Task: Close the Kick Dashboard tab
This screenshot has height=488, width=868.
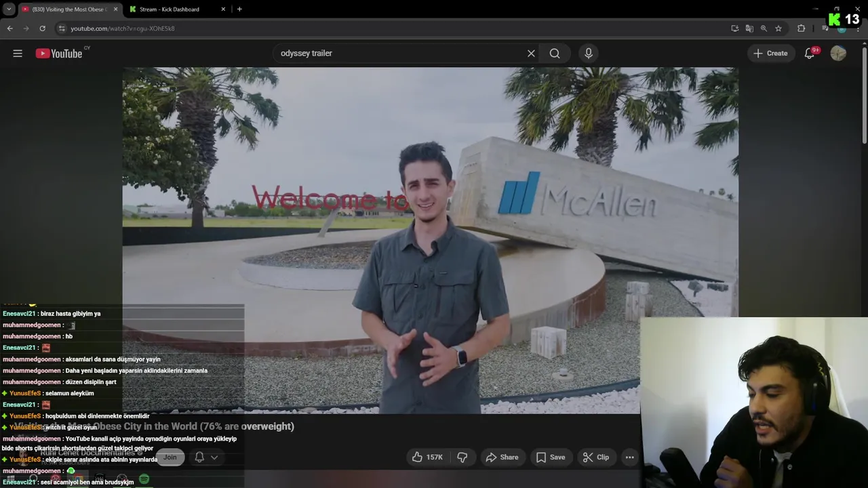Action: pyautogui.click(x=223, y=9)
